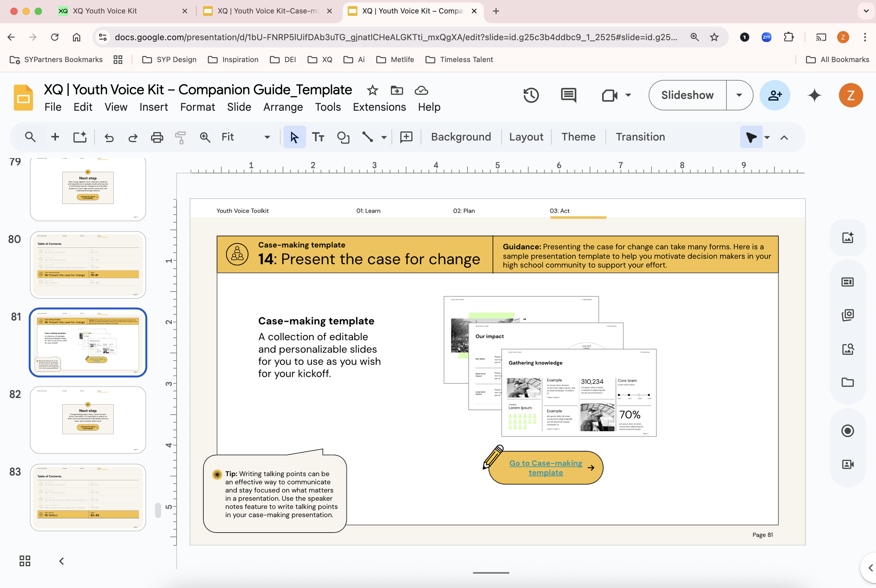876x588 pixels.
Task: Select the Shape tool
Action: [343, 137]
